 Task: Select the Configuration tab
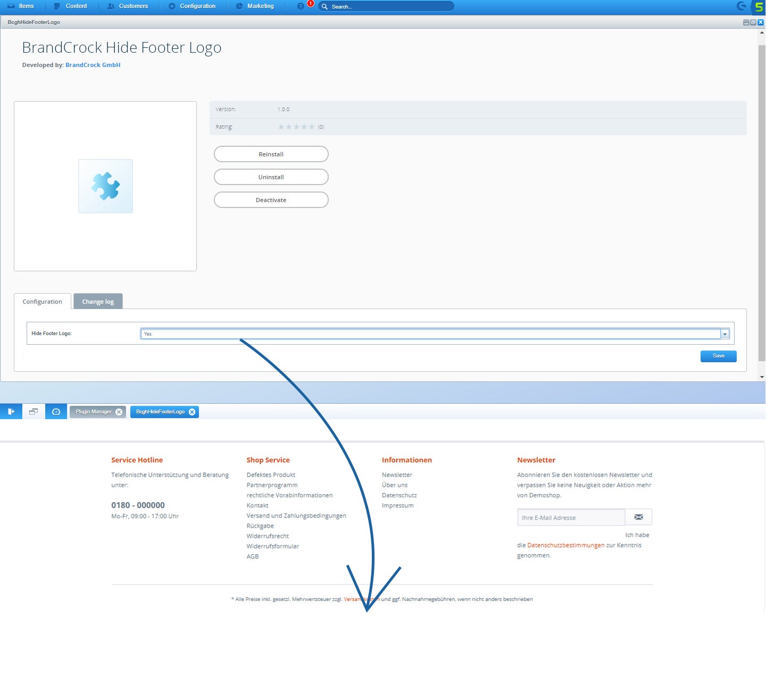pyautogui.click(x=43, y=302)
